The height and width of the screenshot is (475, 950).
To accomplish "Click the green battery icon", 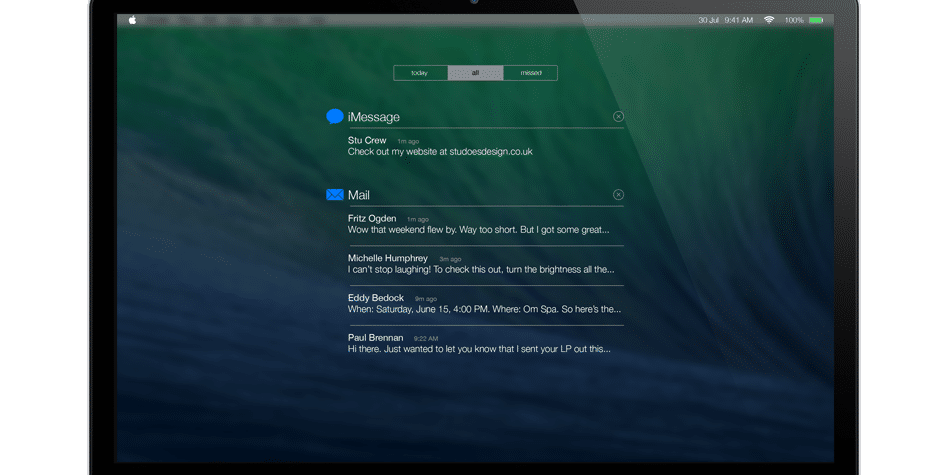I will [816, 20].
